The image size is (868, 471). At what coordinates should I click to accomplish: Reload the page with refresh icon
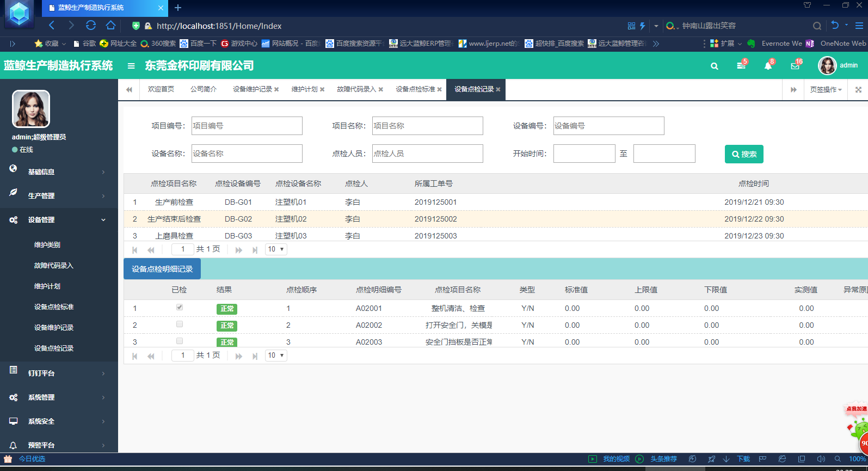click(x=91, y=26)
